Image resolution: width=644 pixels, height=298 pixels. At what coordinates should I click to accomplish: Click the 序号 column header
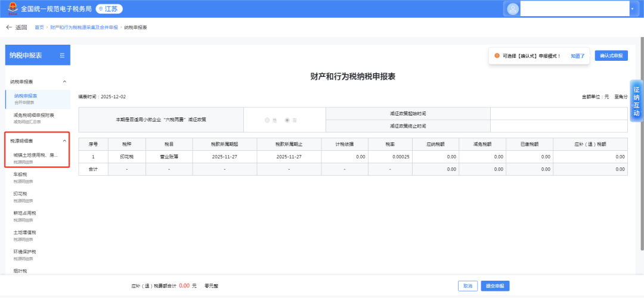coord(93,144)
